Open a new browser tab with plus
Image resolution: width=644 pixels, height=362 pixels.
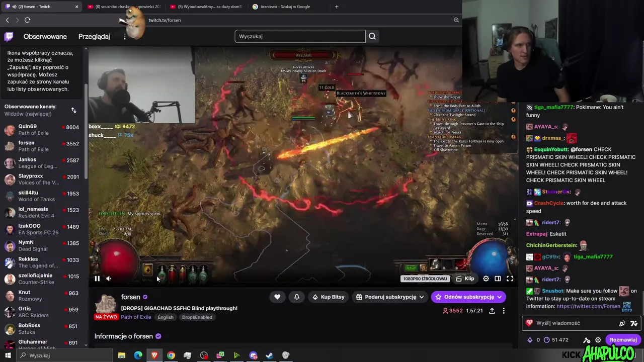337,7
